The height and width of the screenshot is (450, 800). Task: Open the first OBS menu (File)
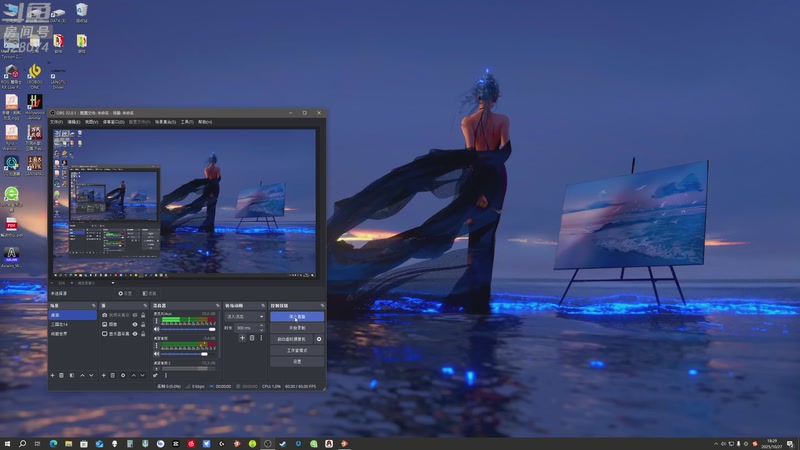point(56,122)
